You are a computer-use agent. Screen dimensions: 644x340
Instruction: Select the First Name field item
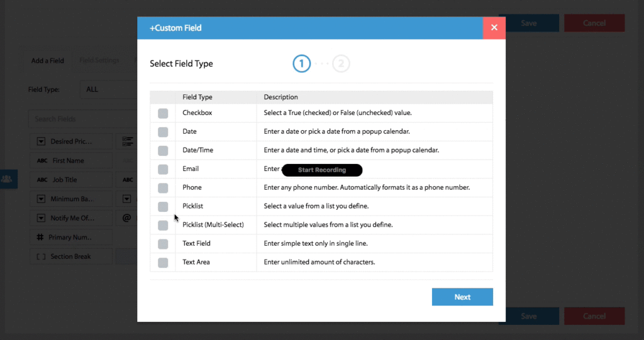click(x=71, y=160)
